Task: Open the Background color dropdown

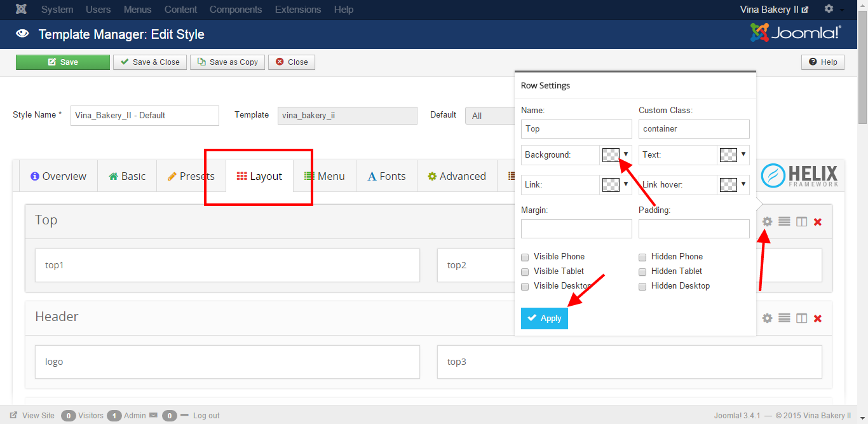Action: click(x=625, y=154)
